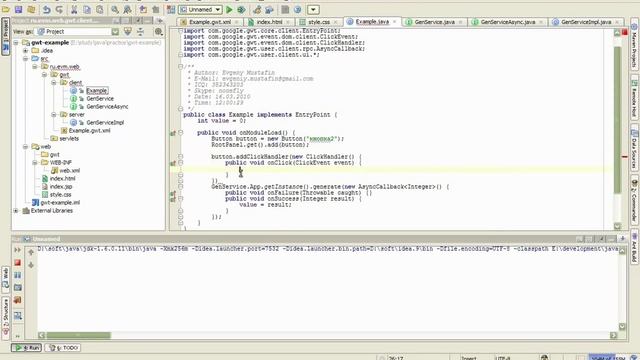
Task: Click the Project panel settings icon
Action: coord(158,31)
